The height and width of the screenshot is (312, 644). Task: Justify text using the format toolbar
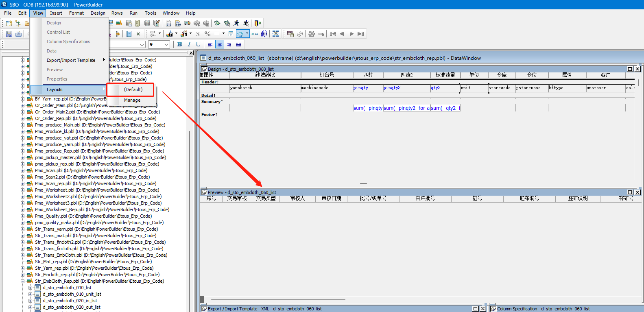pyautogui.click(x=238, y=44)
